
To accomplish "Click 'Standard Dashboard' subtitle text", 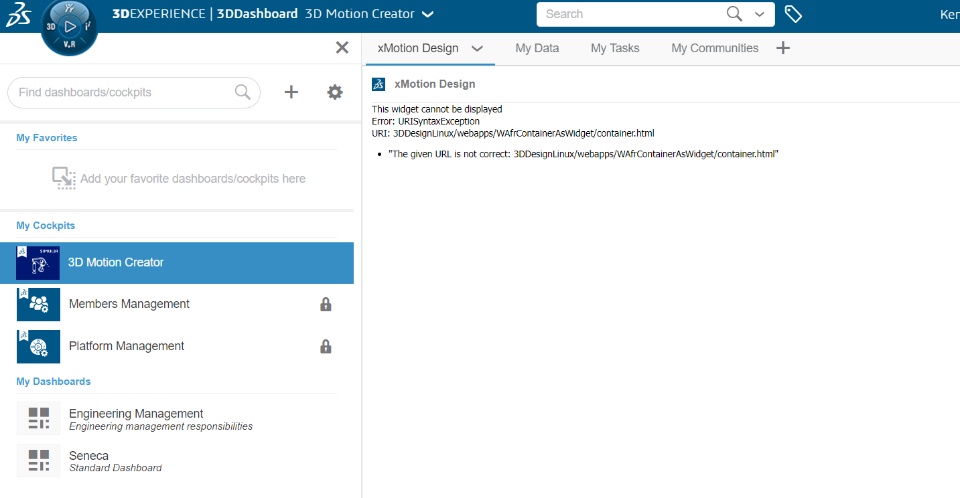I will [x=115, y=468].
